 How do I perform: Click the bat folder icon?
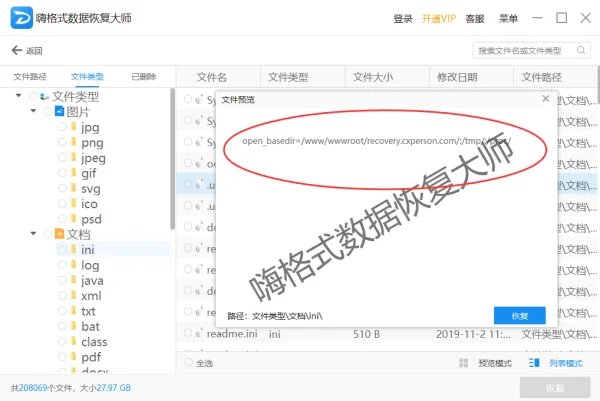coord(74,326)
